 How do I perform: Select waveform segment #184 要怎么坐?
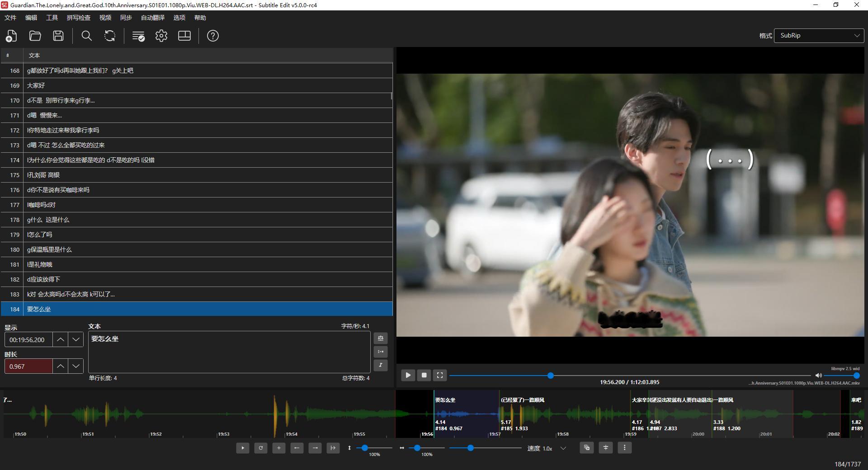(x=467, y=414)
